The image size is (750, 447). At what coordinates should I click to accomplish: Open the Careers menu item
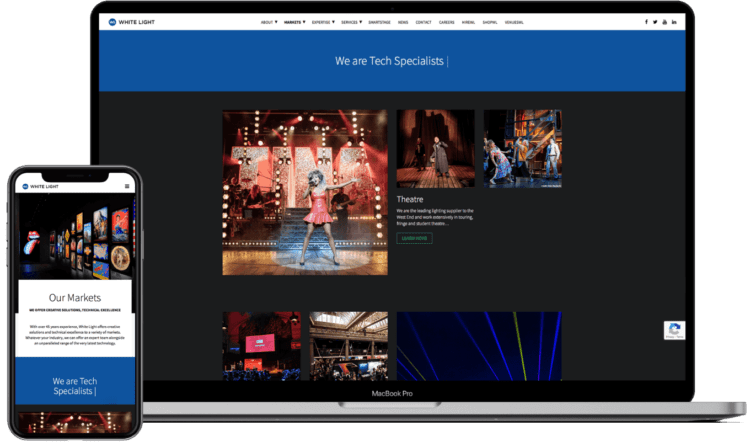point(446,21)
